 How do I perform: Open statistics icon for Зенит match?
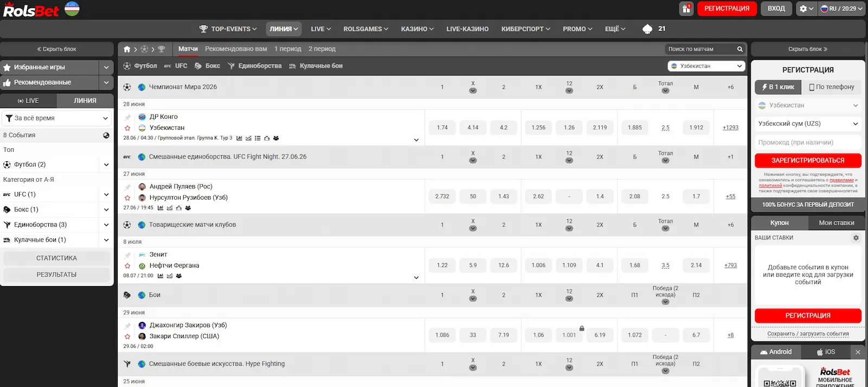[x=161, y=276]
